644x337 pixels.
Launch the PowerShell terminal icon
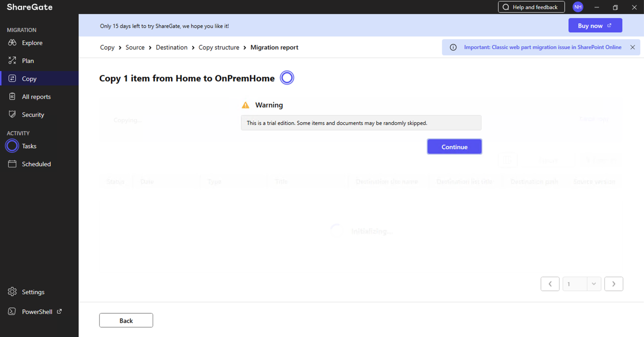(12, 311)
